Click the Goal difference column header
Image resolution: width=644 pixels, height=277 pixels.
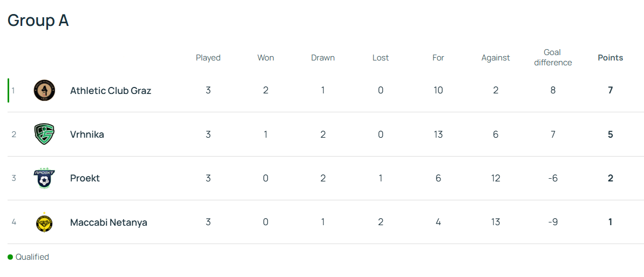553,58
